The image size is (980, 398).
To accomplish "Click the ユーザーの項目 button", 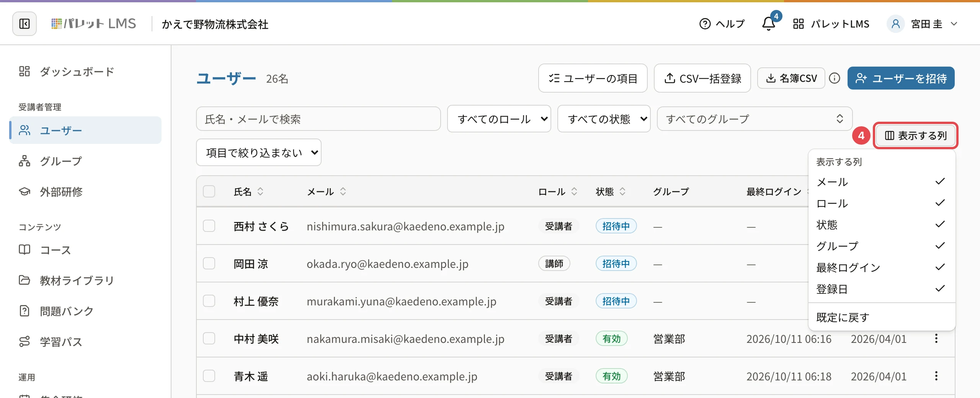I will [x=593, y=78].
